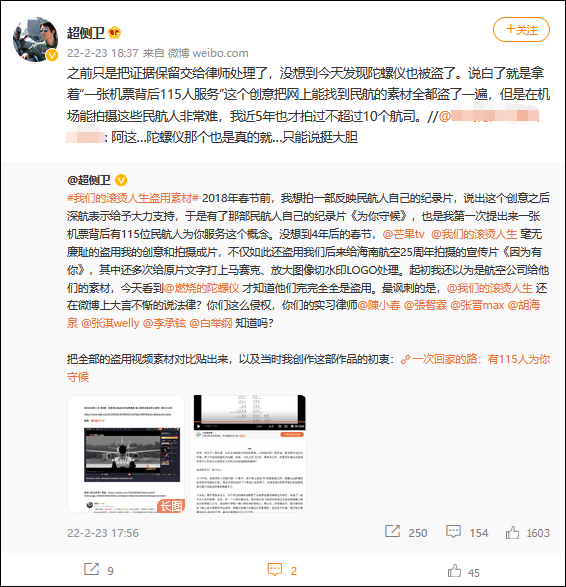Viewport: 566px width, 587px height.
Task: Open the original post timestamp 22-2-23 17:56
Action: click(x=103, y=533)
